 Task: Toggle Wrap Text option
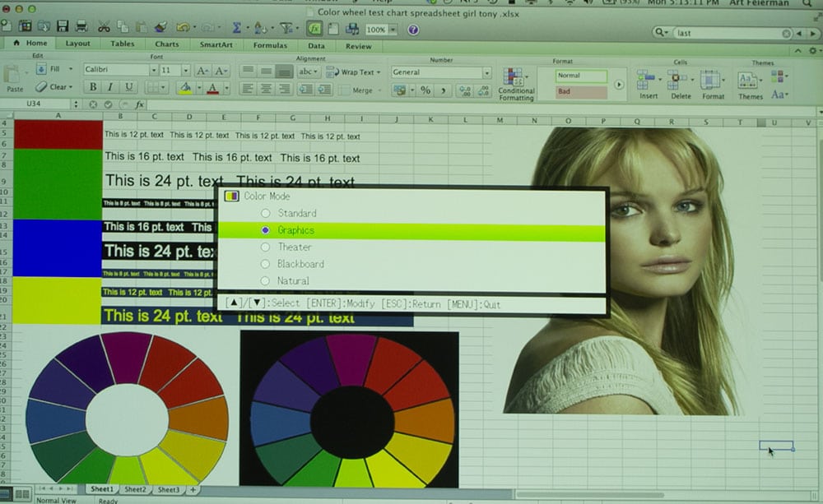pyautogui.click(x=353, y=72)
